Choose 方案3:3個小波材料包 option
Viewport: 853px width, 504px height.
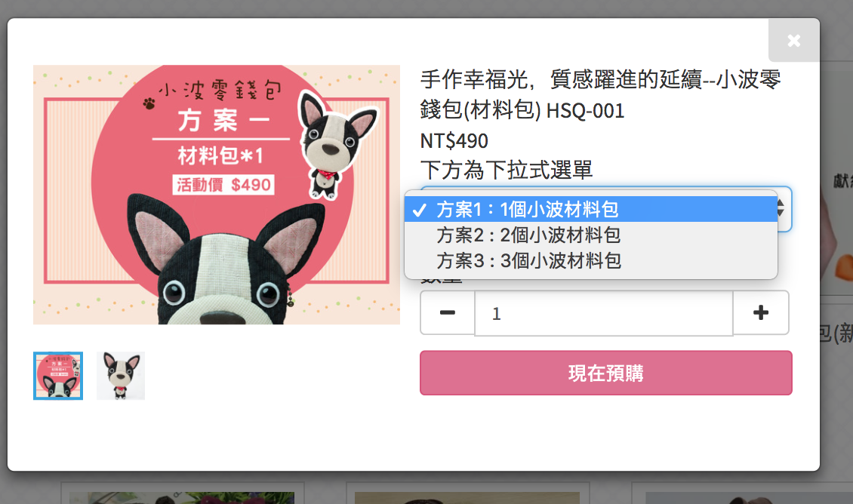point(591,260)
